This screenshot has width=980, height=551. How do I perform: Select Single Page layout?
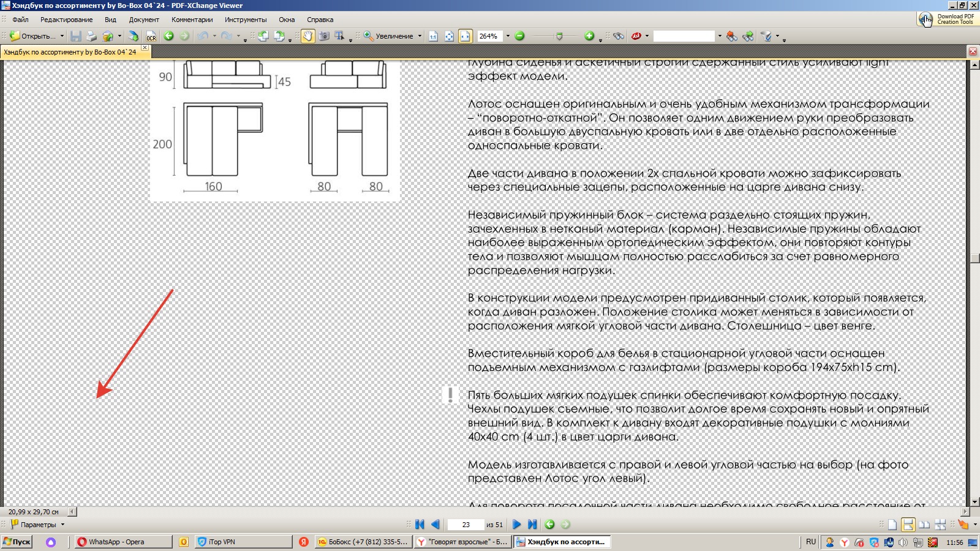tap(892, 525)
